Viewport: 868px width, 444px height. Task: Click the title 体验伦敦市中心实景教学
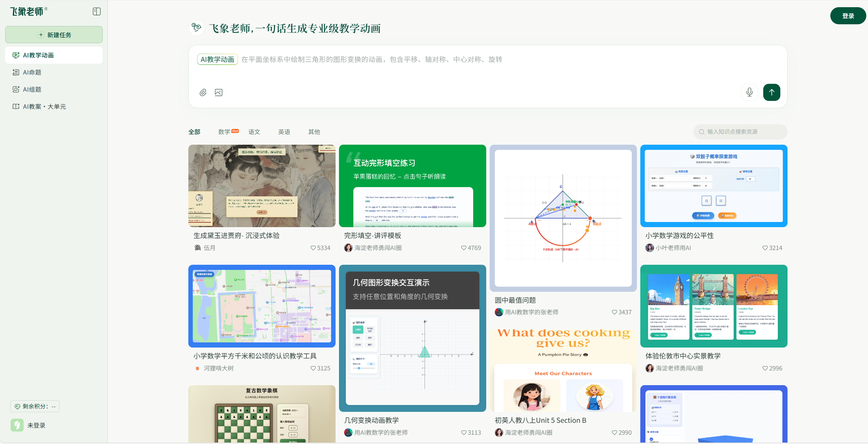683,356
